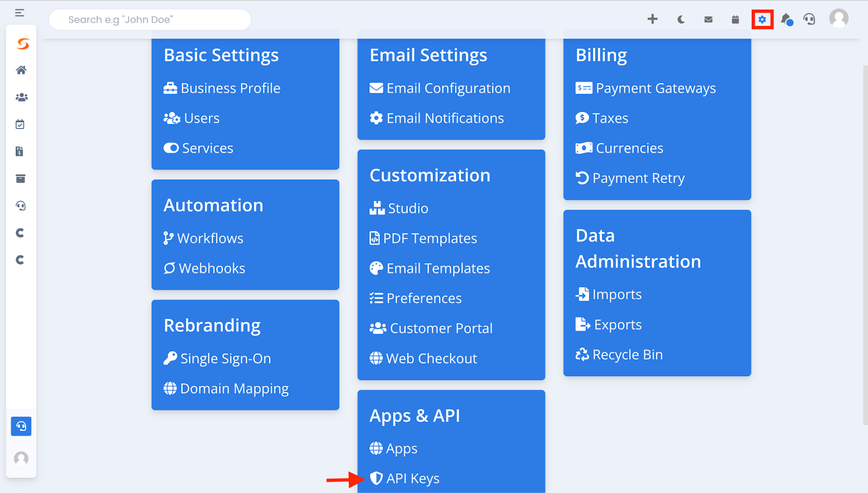Open the Recycle Bin option
This screenshot has height=493, width=868.
click(619, 355)
